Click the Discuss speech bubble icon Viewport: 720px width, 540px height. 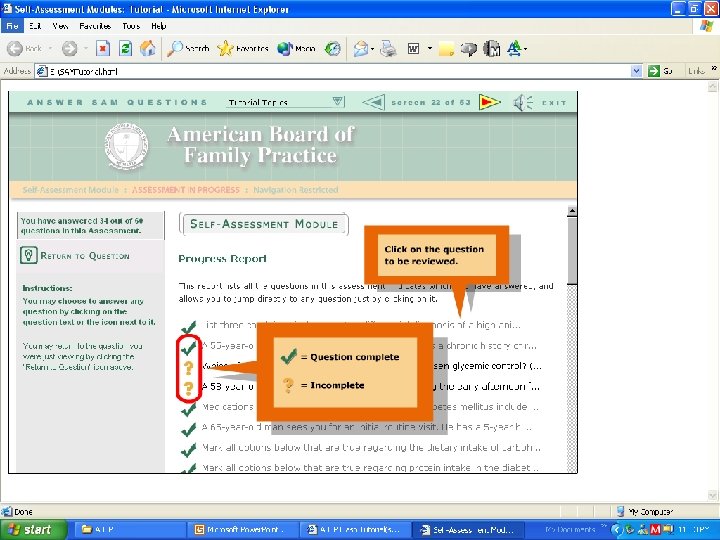468,48
